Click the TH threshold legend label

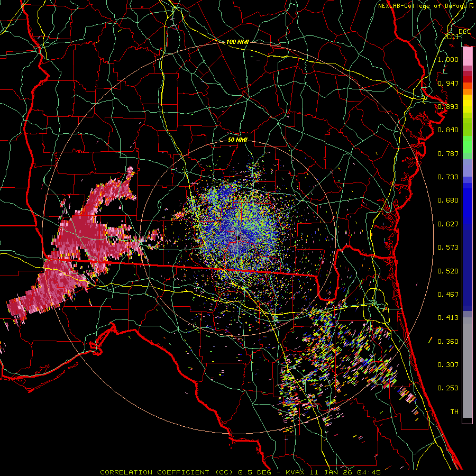[x=454, y=412]
